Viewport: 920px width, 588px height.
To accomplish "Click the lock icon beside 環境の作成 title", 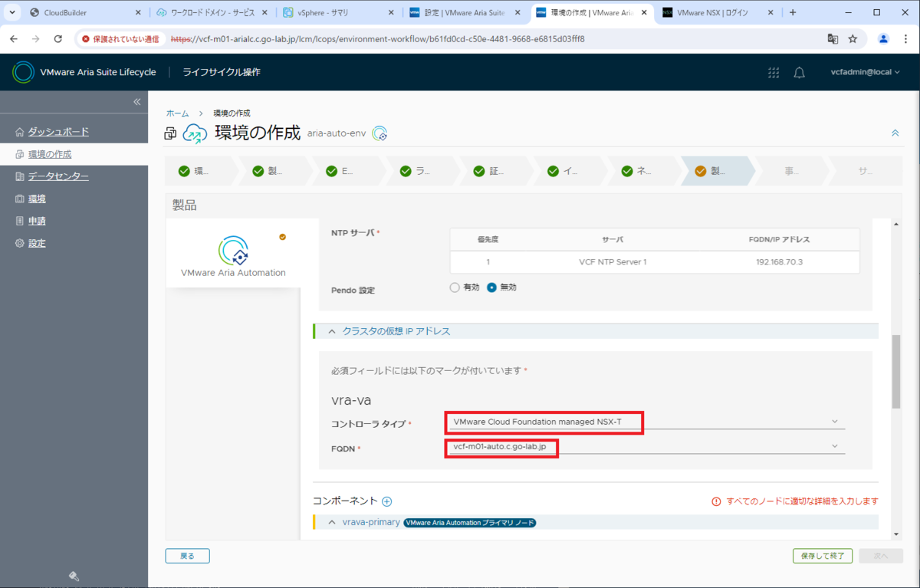I will 170,134.
